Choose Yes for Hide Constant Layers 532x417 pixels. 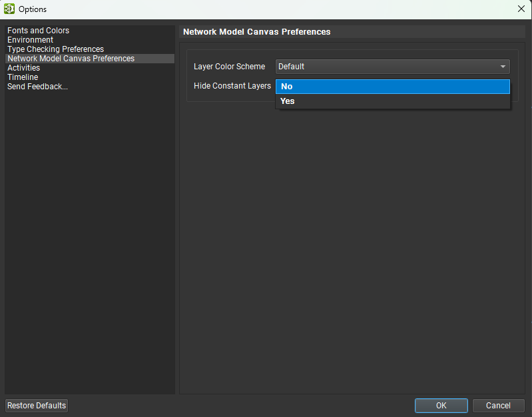pyautogui.click(x=392, y=101)
